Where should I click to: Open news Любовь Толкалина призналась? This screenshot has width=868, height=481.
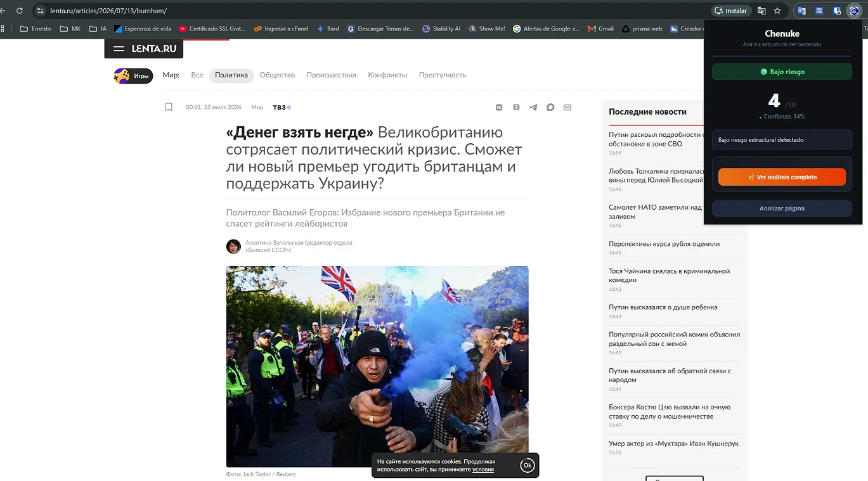pos(656,176)
